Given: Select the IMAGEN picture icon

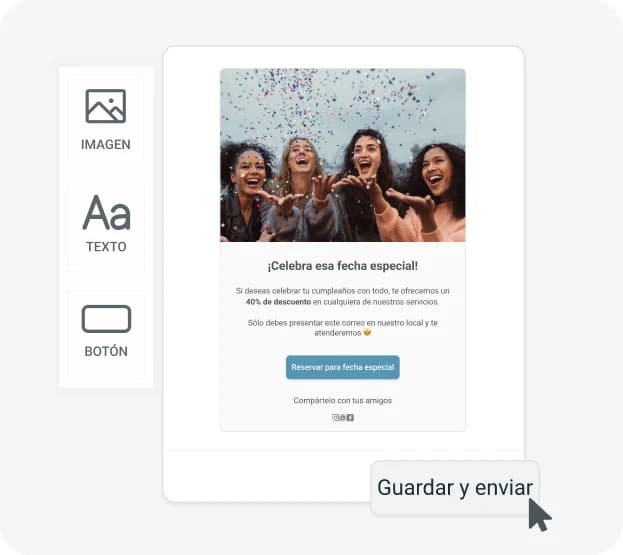Looking at the screenshot, I should pyautogui.click(x=106, y=106).
